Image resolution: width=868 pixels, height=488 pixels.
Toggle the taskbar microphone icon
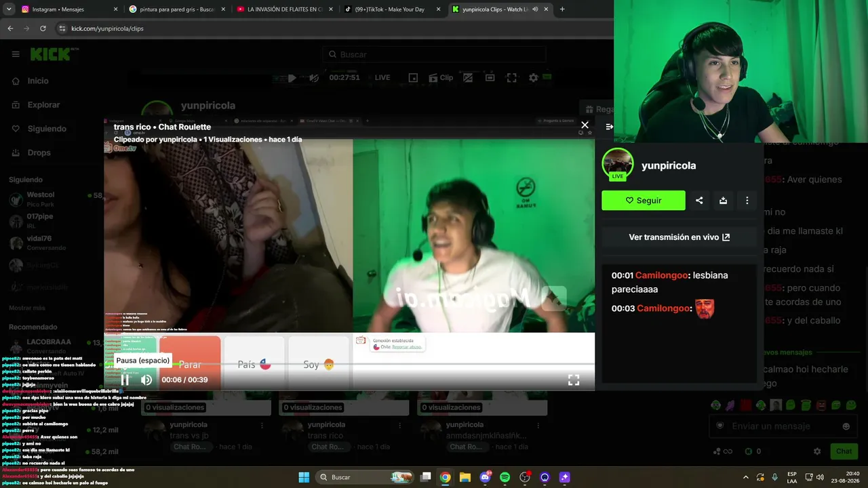pos(775,477)
